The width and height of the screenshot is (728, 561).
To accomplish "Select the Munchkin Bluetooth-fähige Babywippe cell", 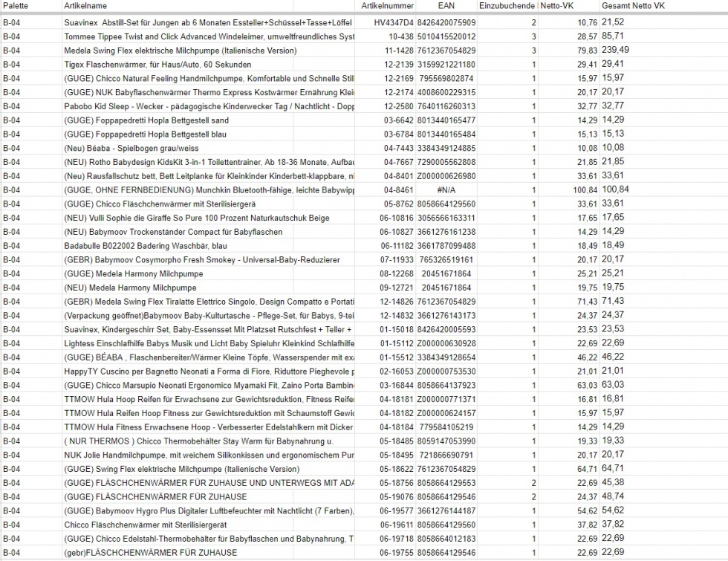I will (209, 190).
